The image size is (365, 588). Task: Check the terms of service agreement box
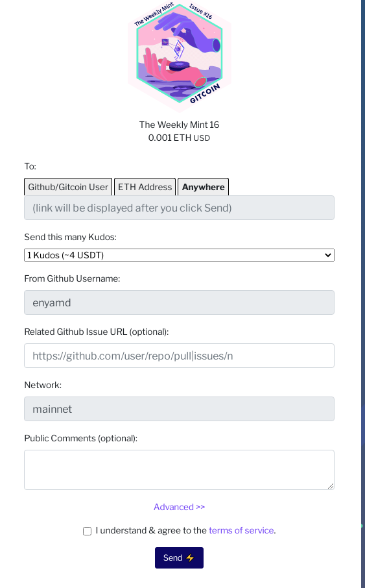88,531
